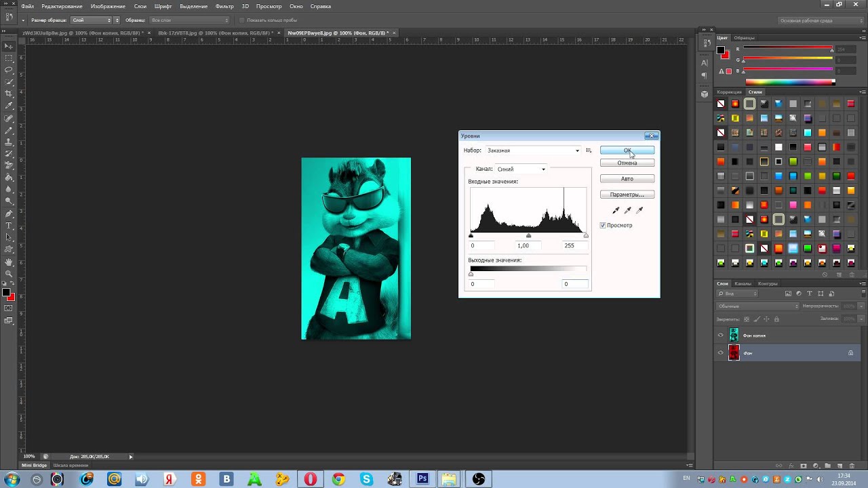Toggle Показать кольцо пробы checkbox
Image resolution: width=868 pixels, height=488 pixels.
point(243,20)
